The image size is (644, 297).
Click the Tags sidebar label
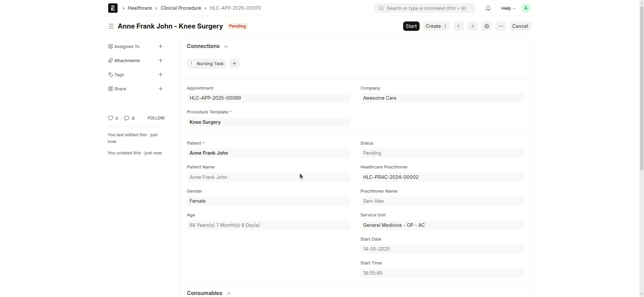(119, 75)
